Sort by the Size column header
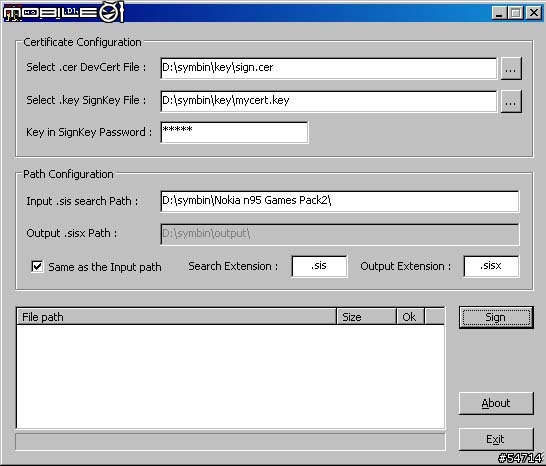 [366, 317]
